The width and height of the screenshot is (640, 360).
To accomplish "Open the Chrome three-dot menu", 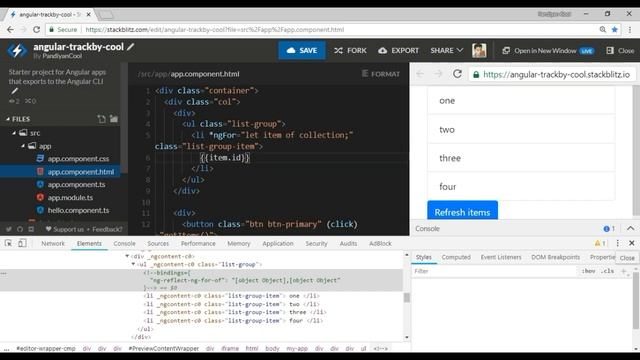I will click(630, 29).
